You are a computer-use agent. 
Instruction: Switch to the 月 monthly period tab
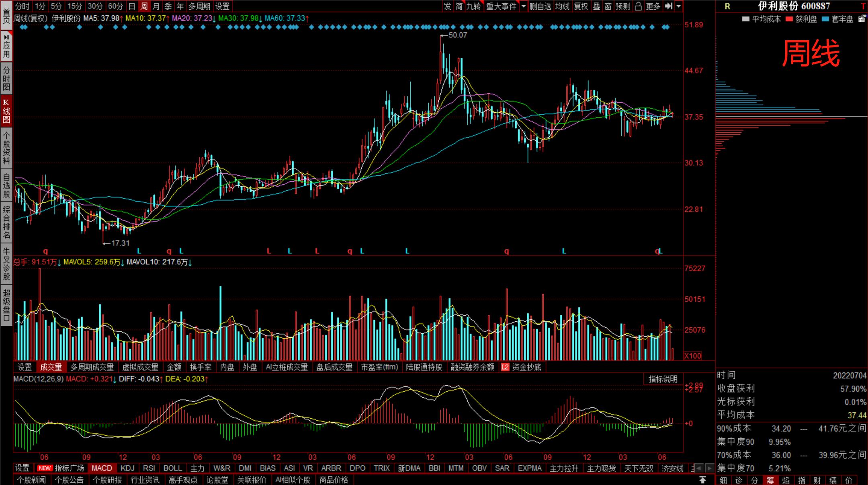point(156,6)
